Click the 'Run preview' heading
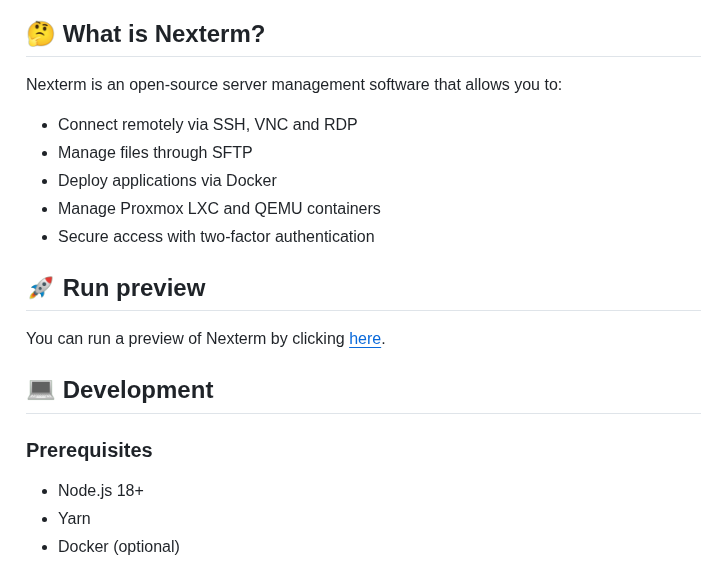Viewport: 701px width, 564px height. coord(134,288)
